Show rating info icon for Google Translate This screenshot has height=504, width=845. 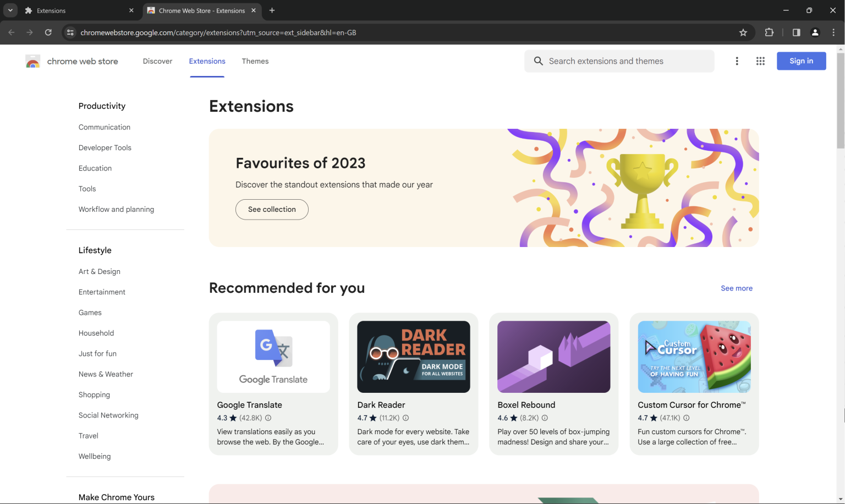pos(268,418)
